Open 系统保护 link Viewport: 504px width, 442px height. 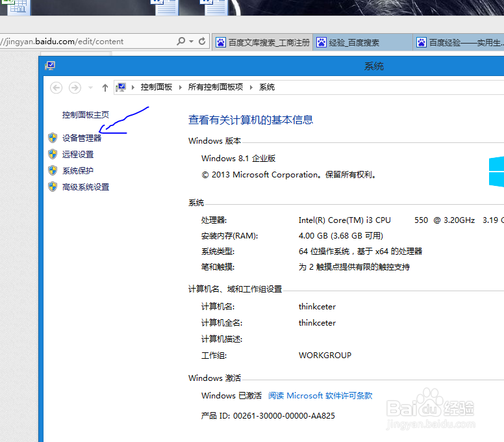(78, 170)
